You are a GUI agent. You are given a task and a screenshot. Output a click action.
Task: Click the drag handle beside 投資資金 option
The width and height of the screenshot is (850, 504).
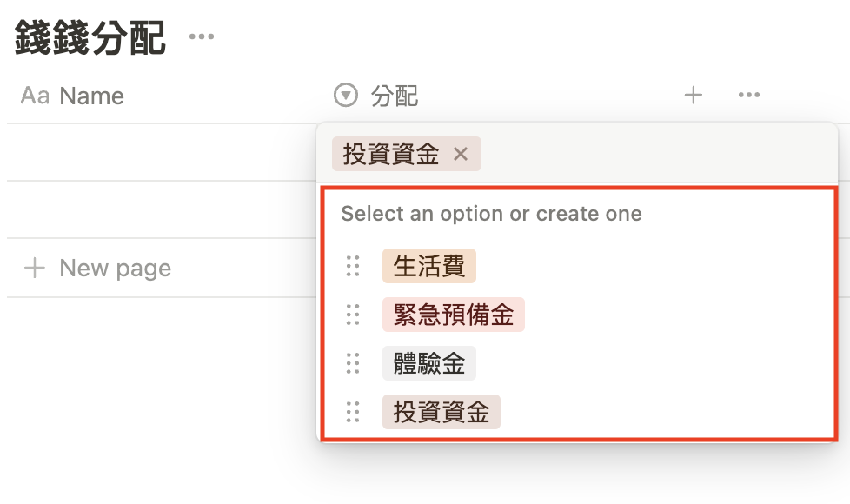353,412
